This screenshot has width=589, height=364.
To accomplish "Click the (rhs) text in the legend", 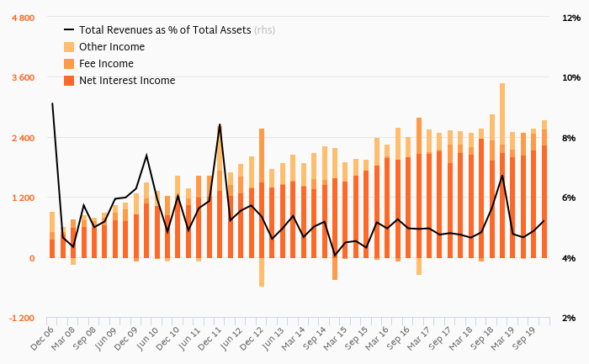I will tap(265, 30).
